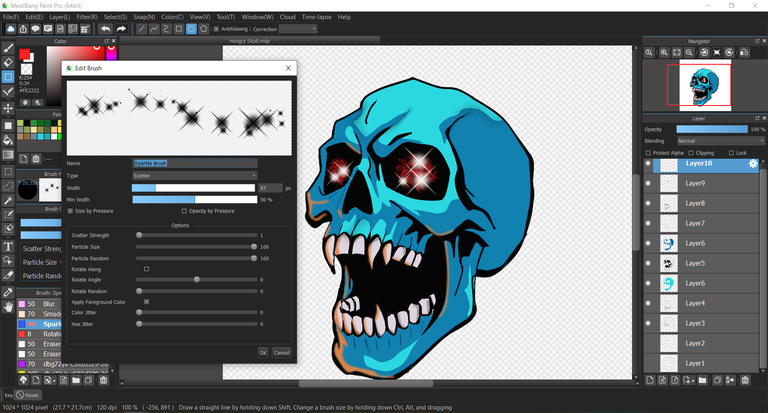Choose the polyline shape mode
This screenshot has height=413, width=768.
point(154,29)
